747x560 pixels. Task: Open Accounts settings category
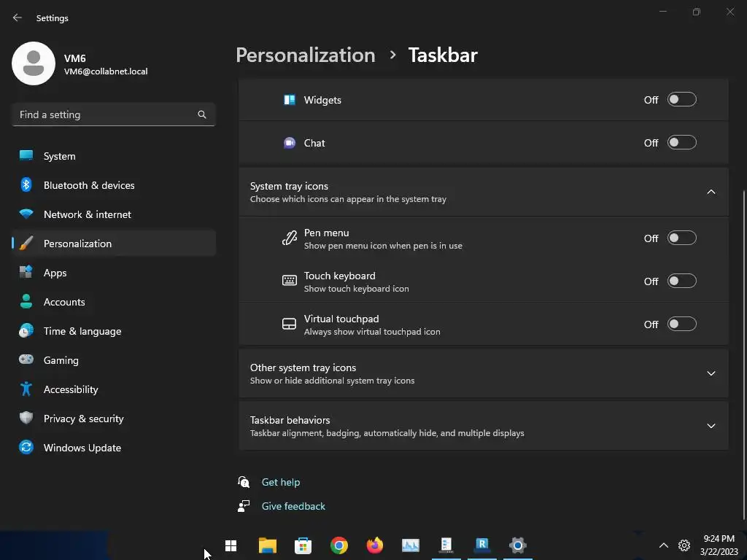[113, 302]
